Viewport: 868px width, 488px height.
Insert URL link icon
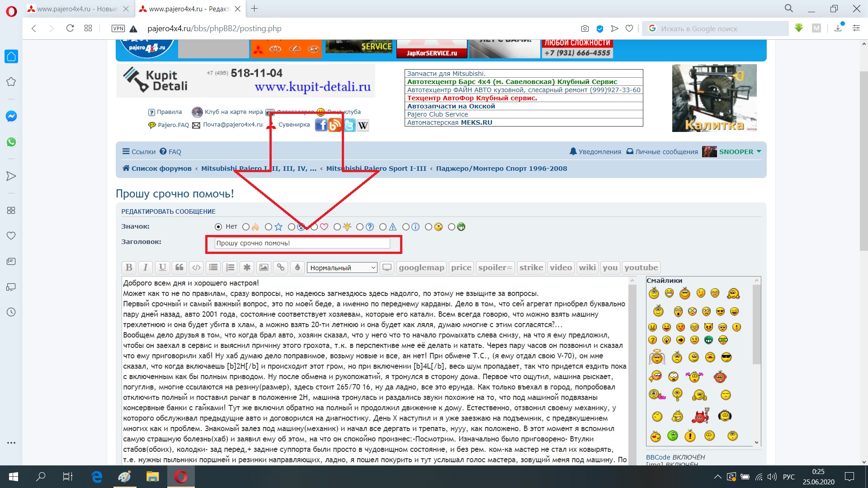(281, 267)
